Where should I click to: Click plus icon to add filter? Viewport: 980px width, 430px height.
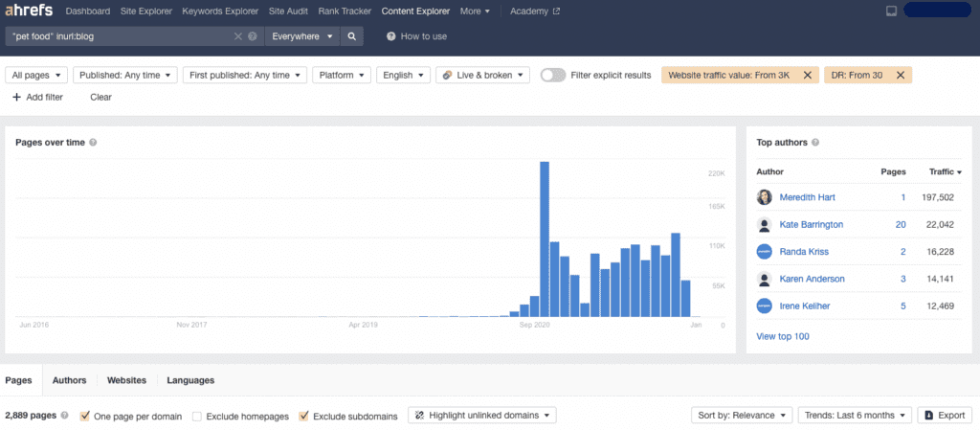pos(17,97)
